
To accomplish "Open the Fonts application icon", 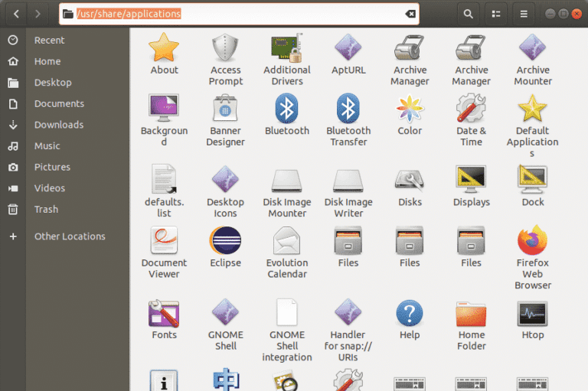I will (x=164, y=313).
